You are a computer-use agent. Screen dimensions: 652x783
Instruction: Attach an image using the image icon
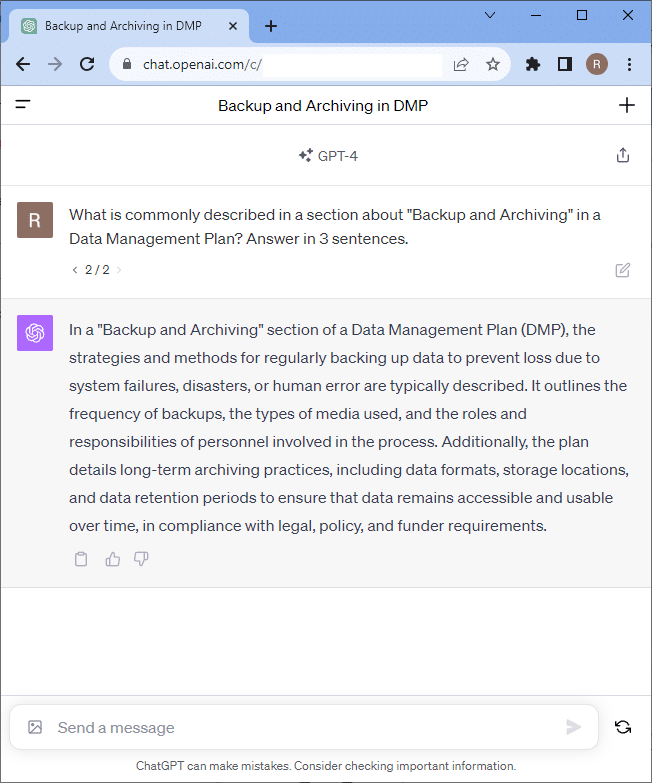[35, 727]
